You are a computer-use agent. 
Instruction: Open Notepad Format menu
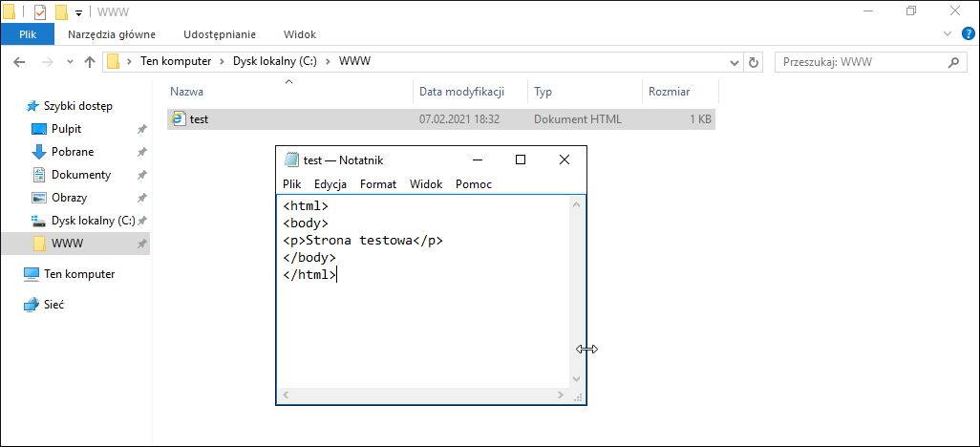point(378,183)
